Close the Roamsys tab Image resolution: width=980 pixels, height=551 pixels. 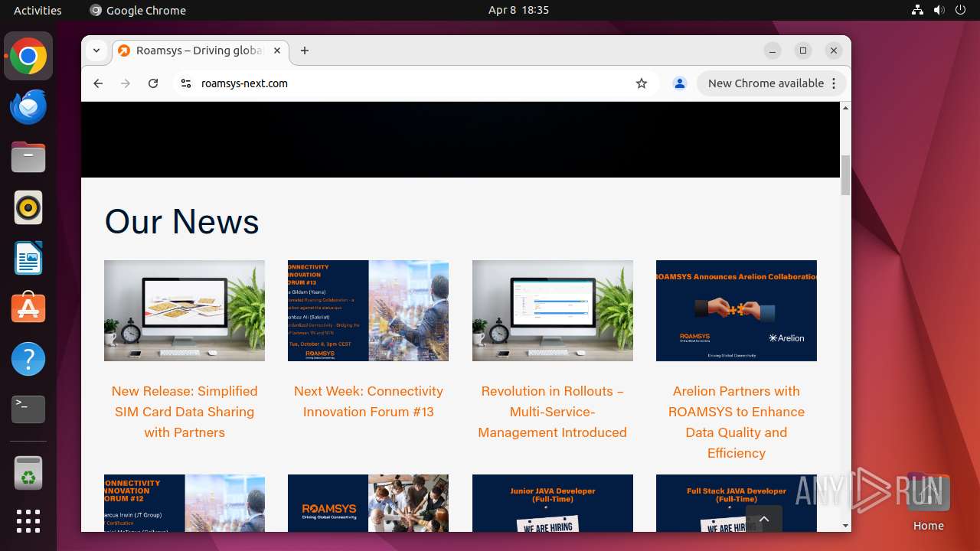(277, 51)
